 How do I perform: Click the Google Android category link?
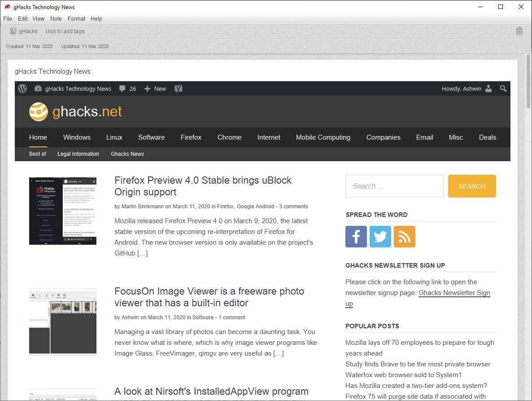pyautogui.click(x=256, y=207)
